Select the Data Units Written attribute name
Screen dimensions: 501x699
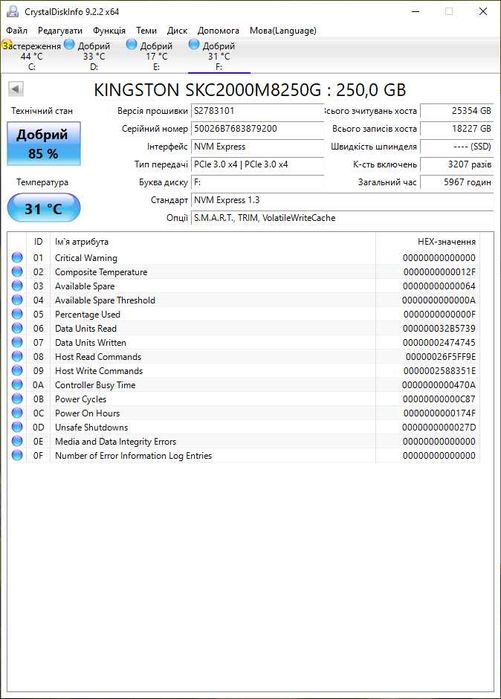click(90, 342)
